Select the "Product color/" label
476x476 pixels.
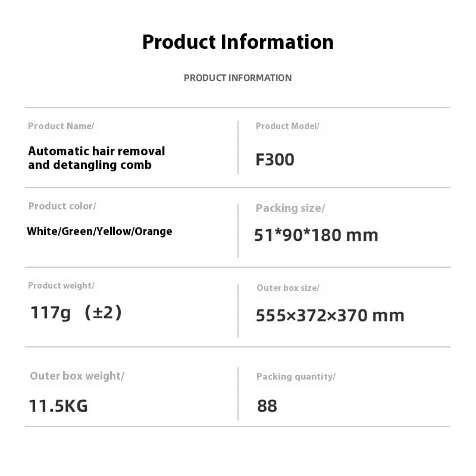tap(62, 206)
